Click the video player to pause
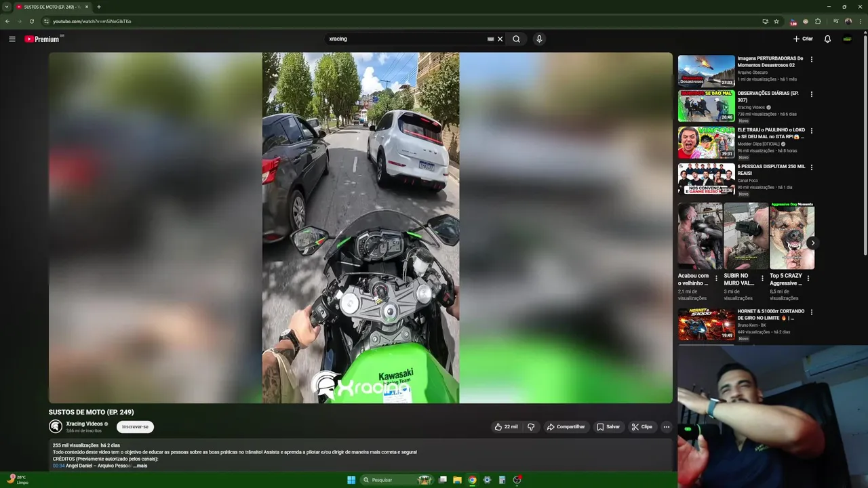The width and height of the screenshot is (868, 488). click(x=360, y=228)
